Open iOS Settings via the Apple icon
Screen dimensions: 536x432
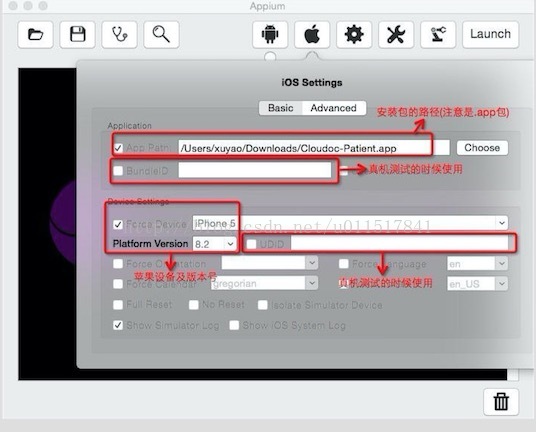tap(312, 34)
